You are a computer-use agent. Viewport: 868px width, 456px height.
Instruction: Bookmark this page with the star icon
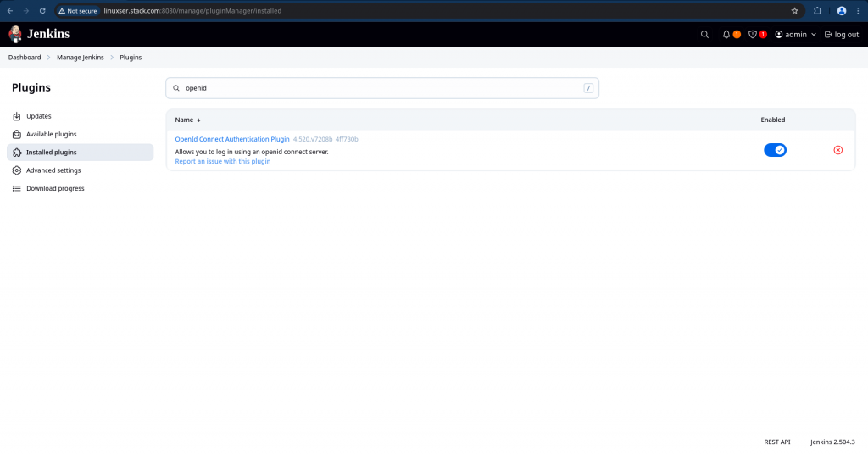794,10
